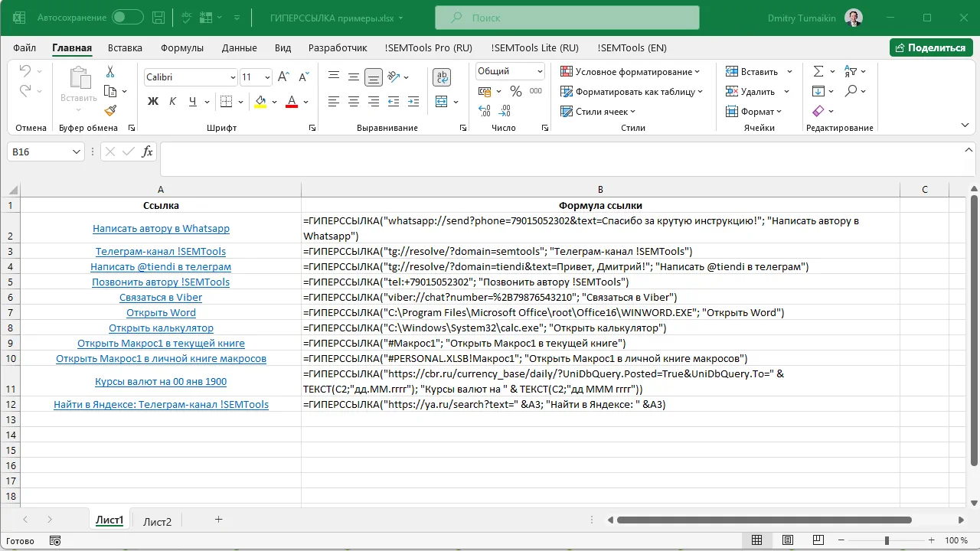Screen dimensions: 980x551
Task: Open fill color dropdown arrow
Action: pyautogui.click(x=275, y=101)
